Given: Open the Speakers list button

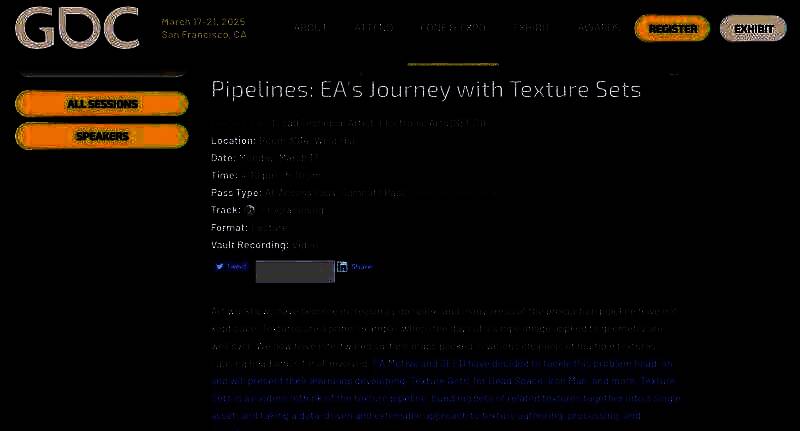Looking at the screenshot, I should pos(102,135).
